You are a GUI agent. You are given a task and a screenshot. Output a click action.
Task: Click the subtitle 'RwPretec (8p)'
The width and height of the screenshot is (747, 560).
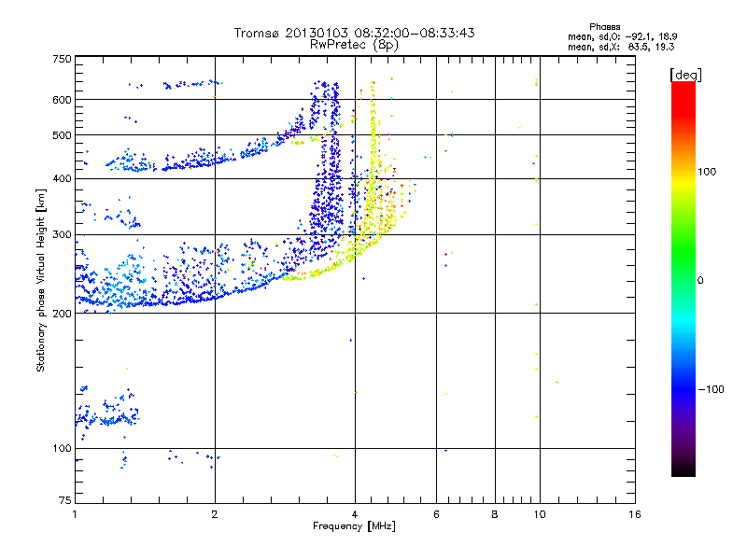point(354,45)
